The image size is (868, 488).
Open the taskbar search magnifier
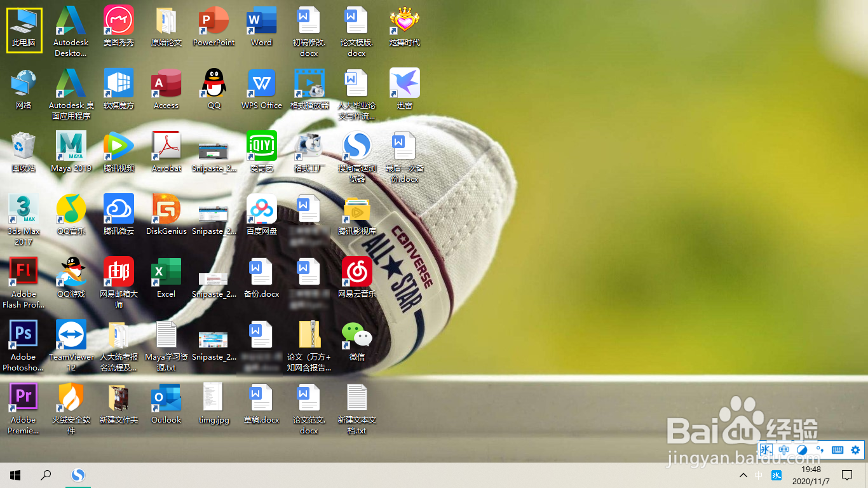[x=46, y=475]
